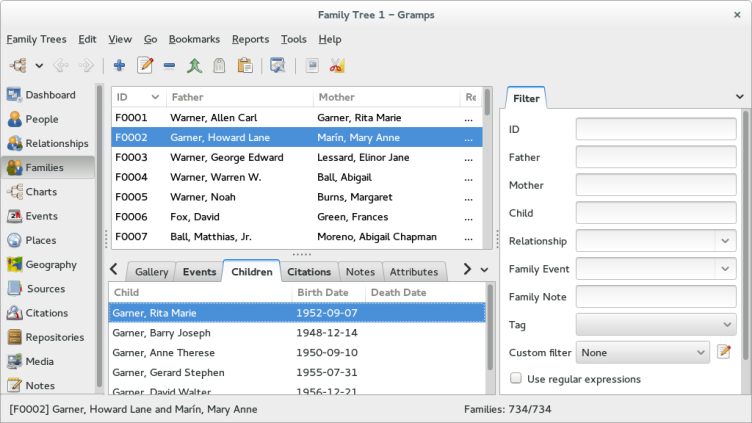Open the Bookmarks menu
The height and width of the screenshot is (423, 752).
tap(194, 39)
